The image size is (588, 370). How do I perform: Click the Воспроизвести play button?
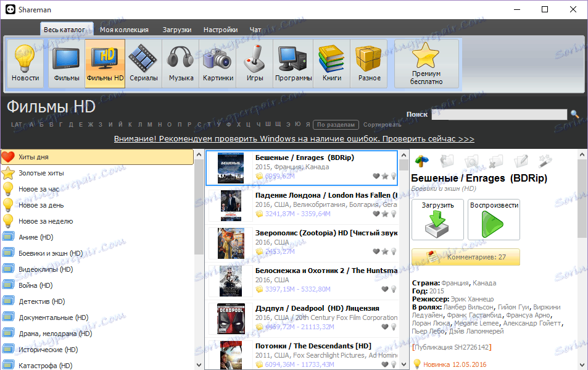pyautogui.click(x=494, y=219)
